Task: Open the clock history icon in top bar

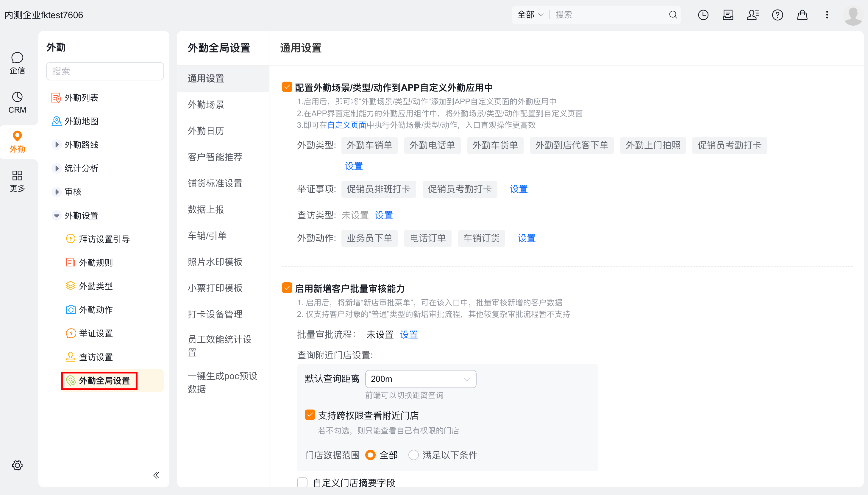Action: pyautogui.click(x=703, y=15)
